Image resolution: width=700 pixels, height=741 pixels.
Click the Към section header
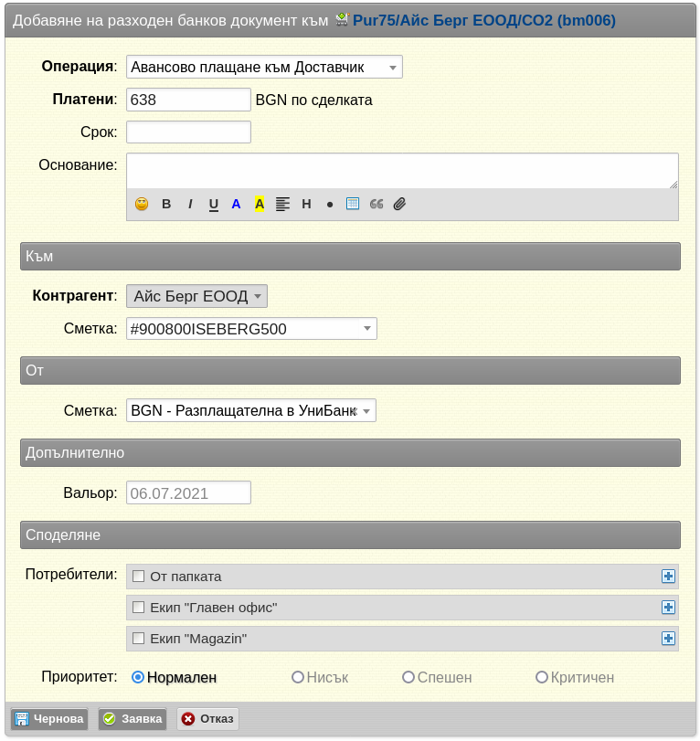pyautogui.click(x=350, y=257)
